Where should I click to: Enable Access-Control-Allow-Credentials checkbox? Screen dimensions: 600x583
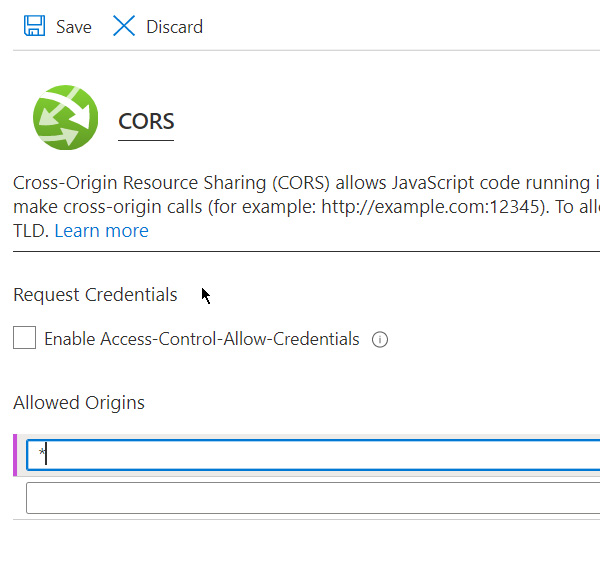point(24,337)
